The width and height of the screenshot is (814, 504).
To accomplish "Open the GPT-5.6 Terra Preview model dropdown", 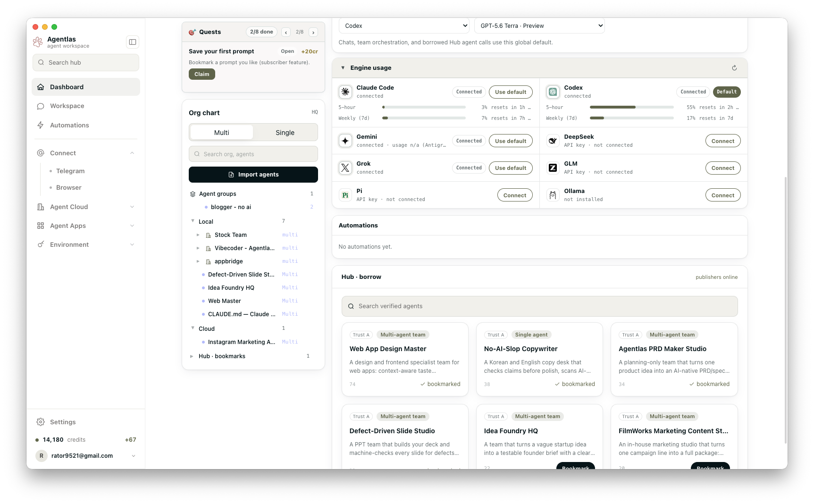I will click(x=539, y=26).
